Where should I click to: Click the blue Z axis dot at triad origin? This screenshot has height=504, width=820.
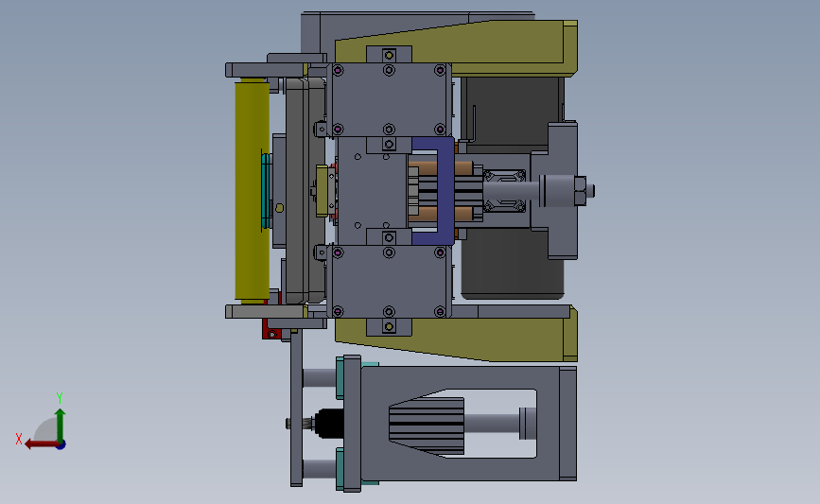tap(61, 445)
